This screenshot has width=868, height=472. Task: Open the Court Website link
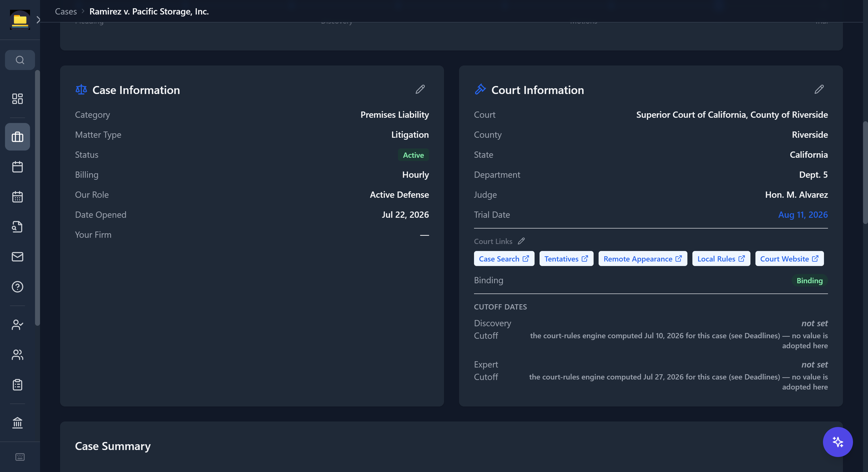[789, 258]
